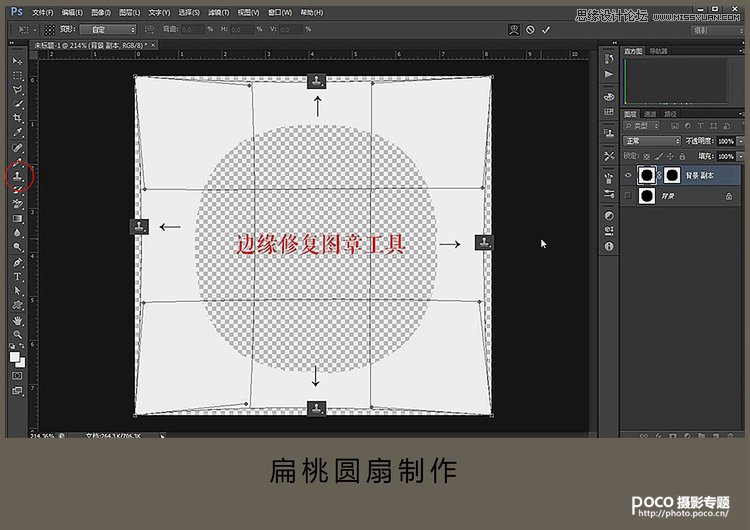Image resolution: width=750 pixels, height=530 pixels.
Task: Select the Dodge tool
Action: click(17, 247)
